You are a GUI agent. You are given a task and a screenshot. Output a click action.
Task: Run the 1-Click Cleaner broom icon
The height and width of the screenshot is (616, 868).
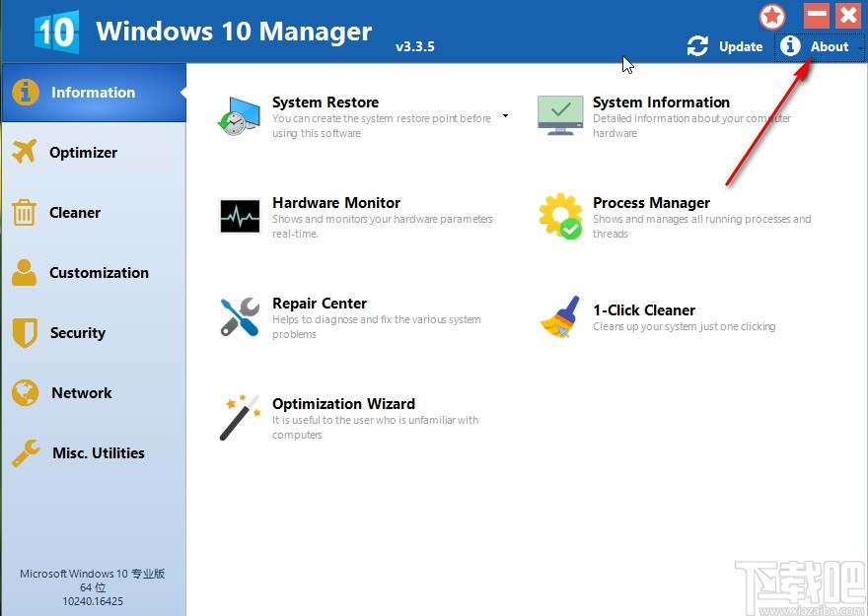(559, 317)
